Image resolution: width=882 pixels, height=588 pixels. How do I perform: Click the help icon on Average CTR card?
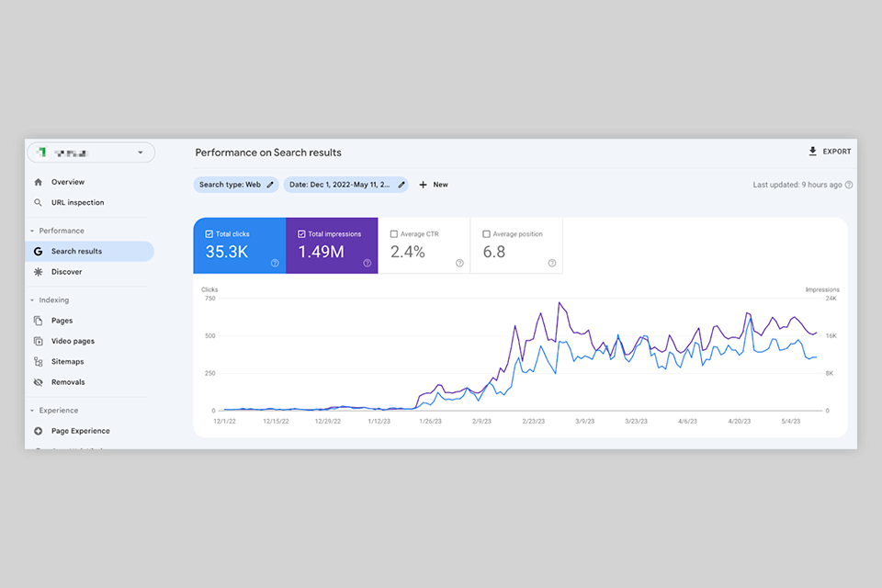[x=459, y=263]
